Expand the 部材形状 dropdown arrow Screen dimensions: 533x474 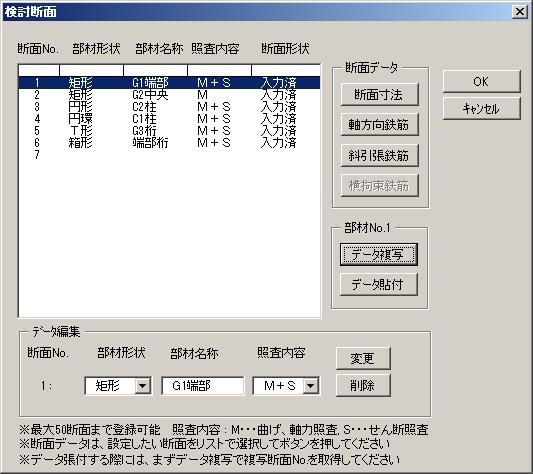pos(143,386)
